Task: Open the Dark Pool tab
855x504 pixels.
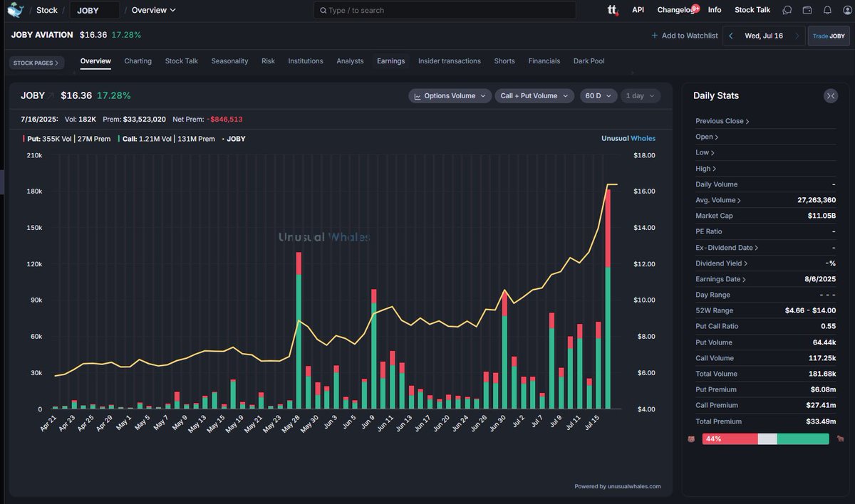Action: (589, 61)
